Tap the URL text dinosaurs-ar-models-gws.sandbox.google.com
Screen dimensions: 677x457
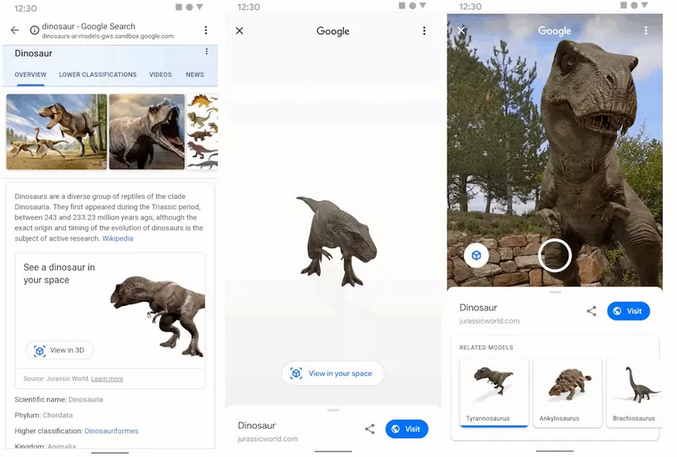tap(108, 36)
